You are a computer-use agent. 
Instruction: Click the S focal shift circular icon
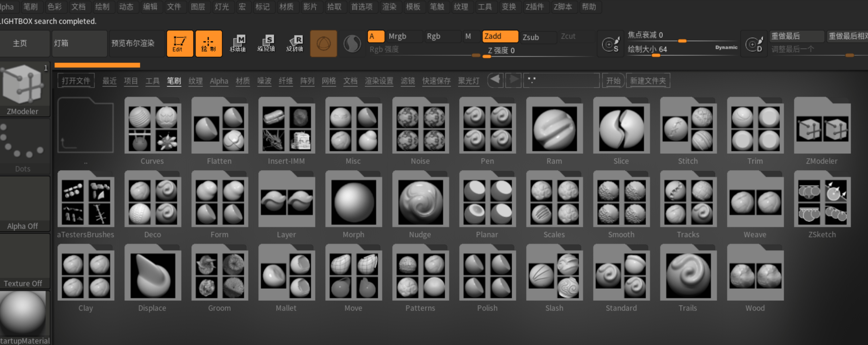point(610,44)
